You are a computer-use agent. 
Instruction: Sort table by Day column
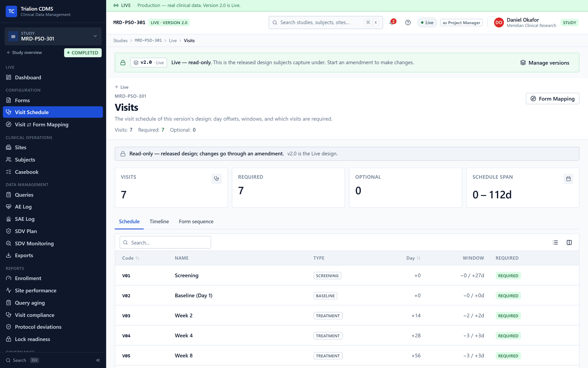coord(413,258)
